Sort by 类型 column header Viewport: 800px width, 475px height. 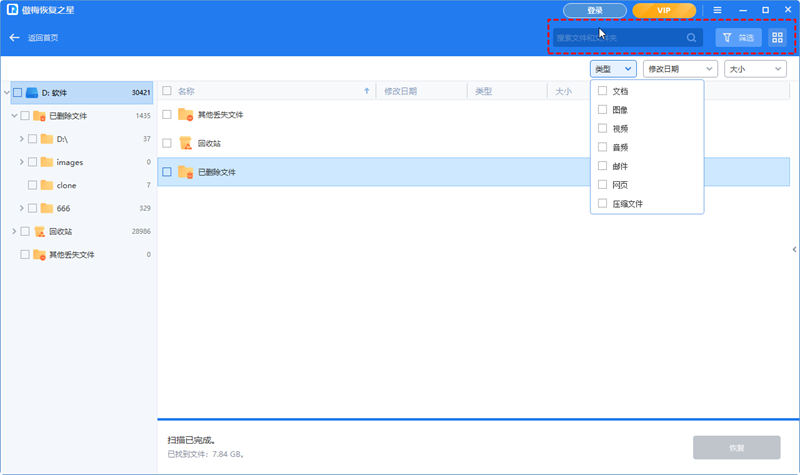[x=507, y=91]
